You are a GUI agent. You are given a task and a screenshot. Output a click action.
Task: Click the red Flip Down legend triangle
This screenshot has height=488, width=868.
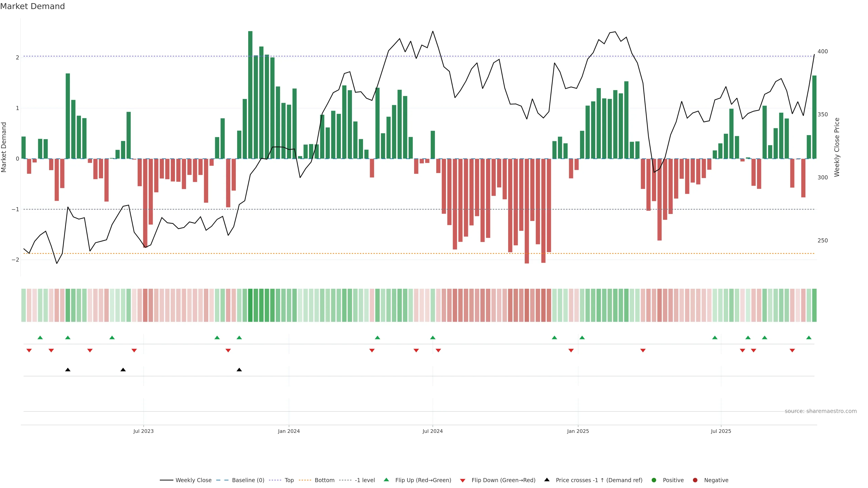tap(463, 480)
